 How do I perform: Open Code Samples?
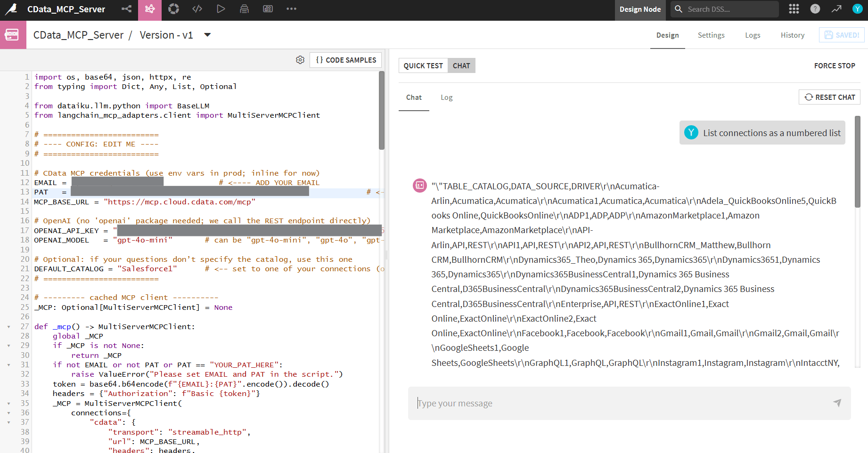[x=346, y=60]
